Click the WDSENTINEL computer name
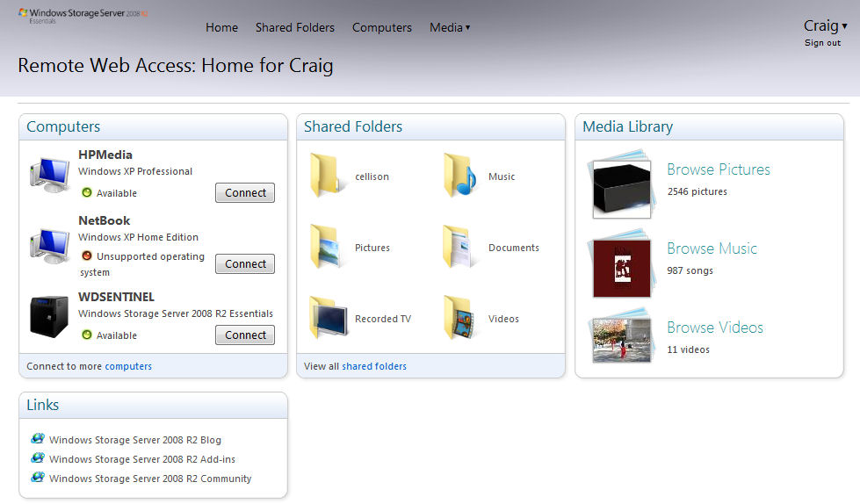Viewport: 860px width, 504px height. click(116, 297)
